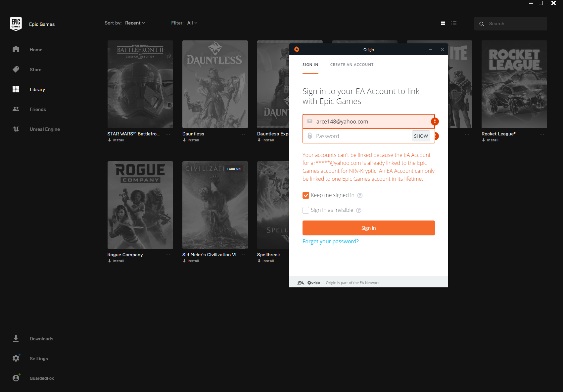This screenshot has width=563, height=392.
Task: Open options menu for Rogue Company
Action: pos(168,255)
